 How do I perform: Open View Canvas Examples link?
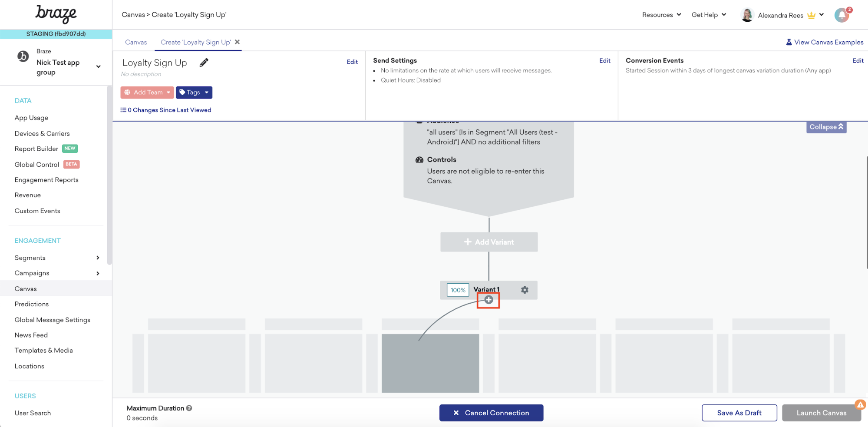click(x=825, y=42)
